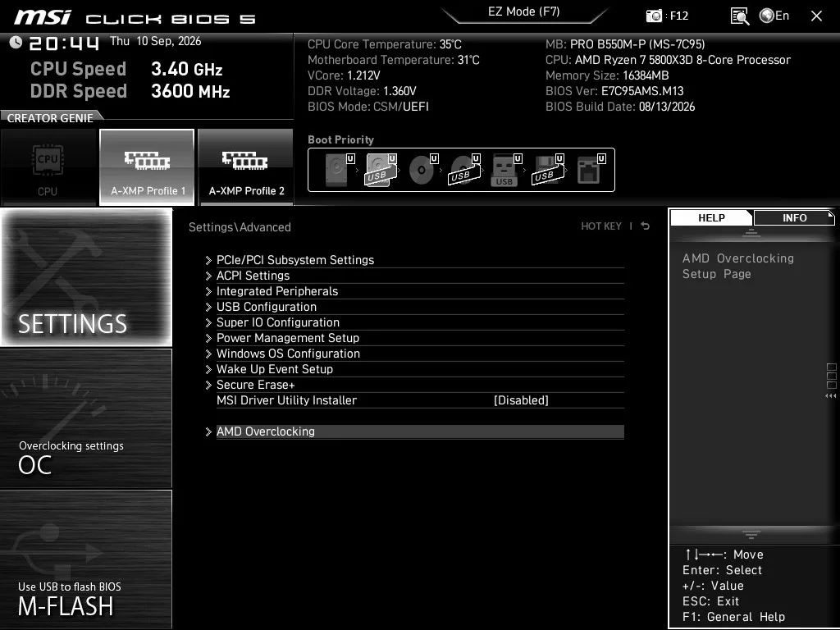Change MSI Driver Utility Installer [Disabled] value
Viewport: 840px width, 630px height.
521,400
